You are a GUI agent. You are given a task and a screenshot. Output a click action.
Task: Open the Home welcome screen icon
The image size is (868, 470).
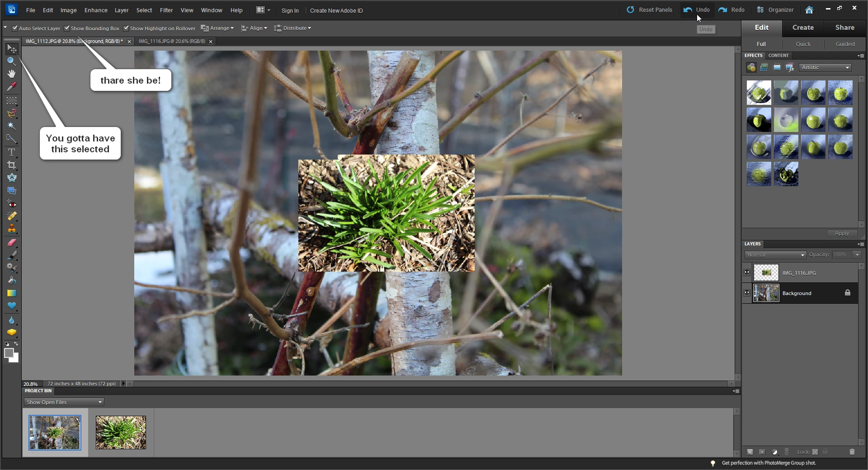tap(809, 10)
